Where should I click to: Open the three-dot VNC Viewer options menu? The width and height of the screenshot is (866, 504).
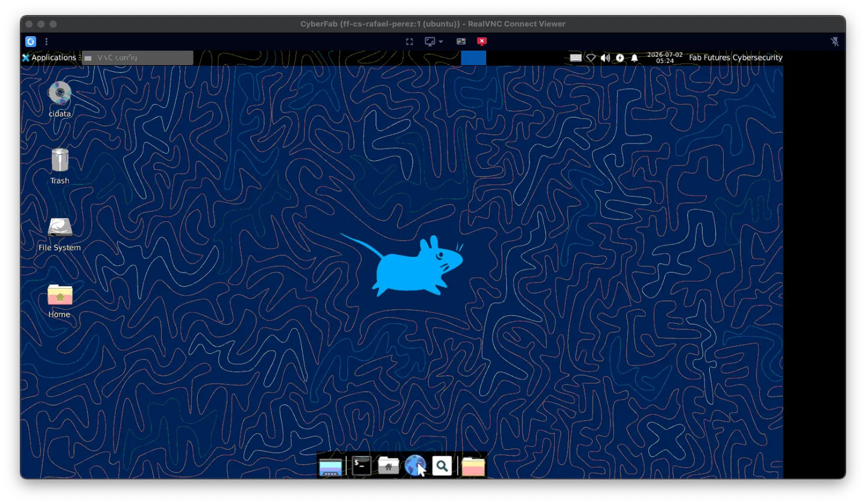[x=46, y=42]
